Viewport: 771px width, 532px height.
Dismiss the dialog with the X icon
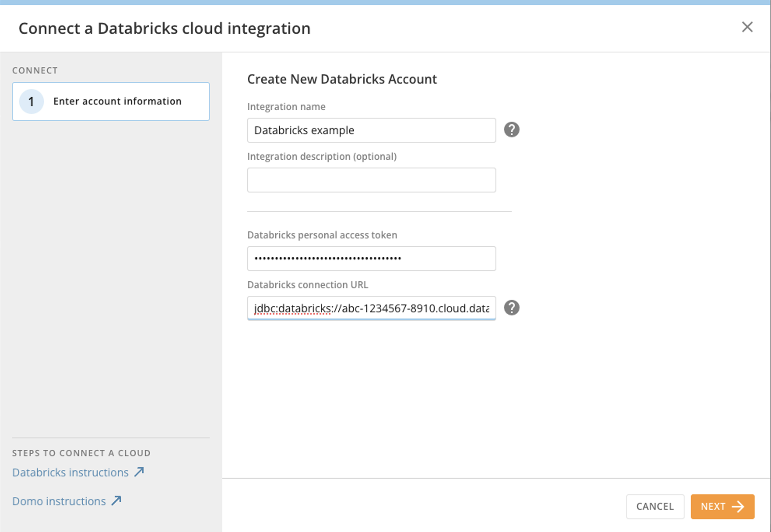coord(747,27)
